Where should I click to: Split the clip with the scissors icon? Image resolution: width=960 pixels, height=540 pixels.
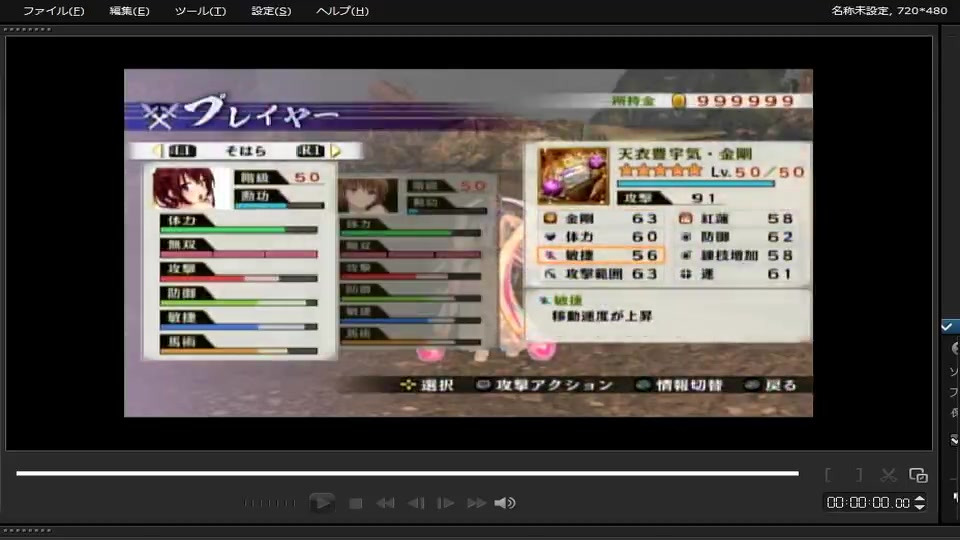[888, 475]
